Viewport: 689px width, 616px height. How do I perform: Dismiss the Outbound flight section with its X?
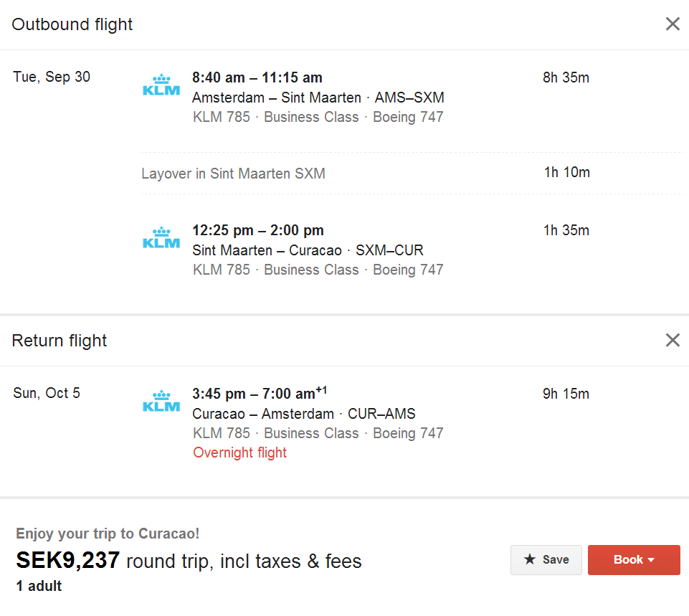672,24
